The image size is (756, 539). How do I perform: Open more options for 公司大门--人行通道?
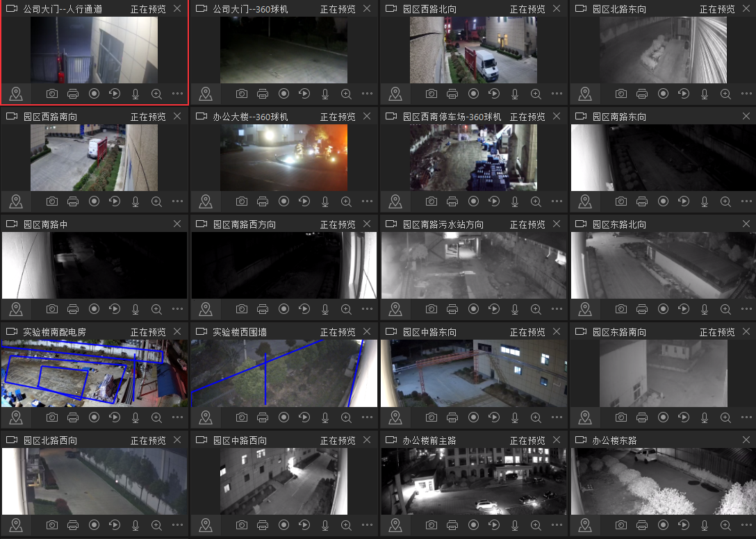coord(177,94)
